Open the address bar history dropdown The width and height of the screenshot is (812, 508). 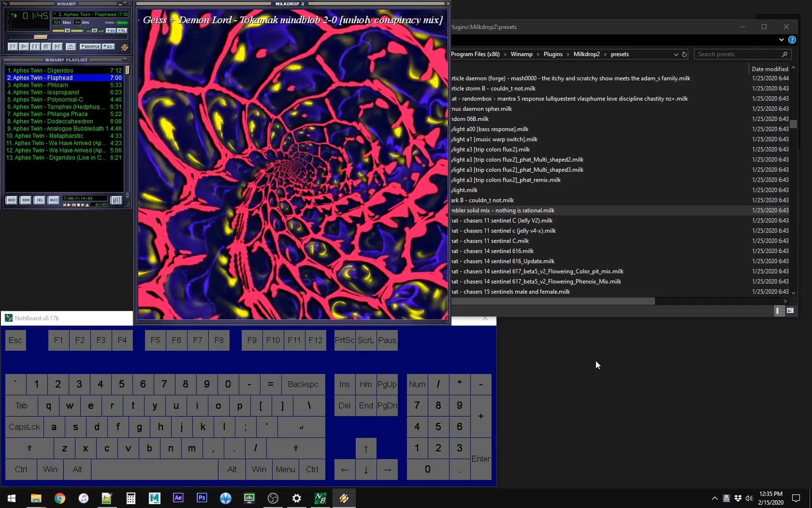coord(676,54)
